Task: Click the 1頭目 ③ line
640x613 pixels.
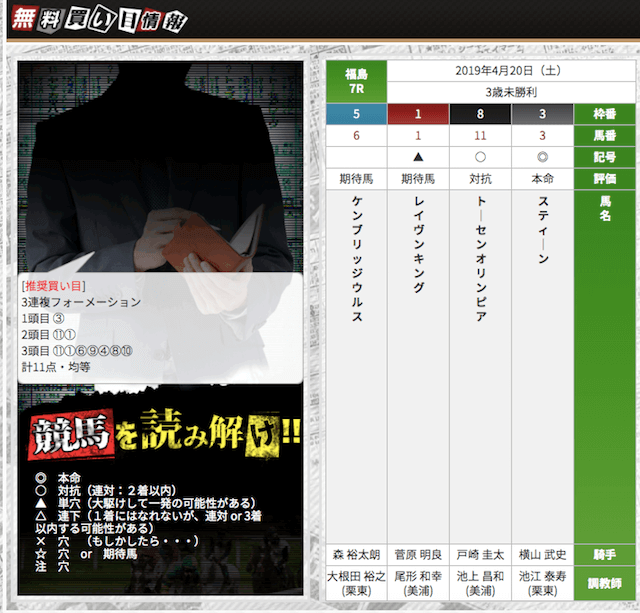Action: click(x=43, y=318)
